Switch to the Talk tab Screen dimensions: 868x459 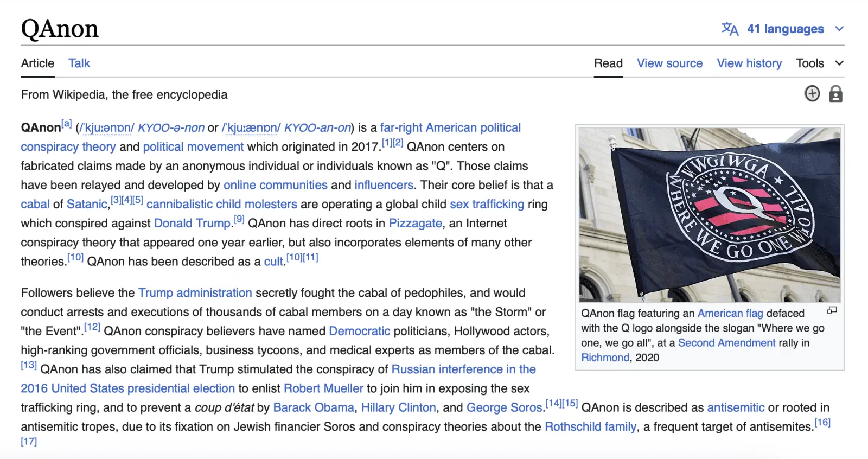click(79, 63)
